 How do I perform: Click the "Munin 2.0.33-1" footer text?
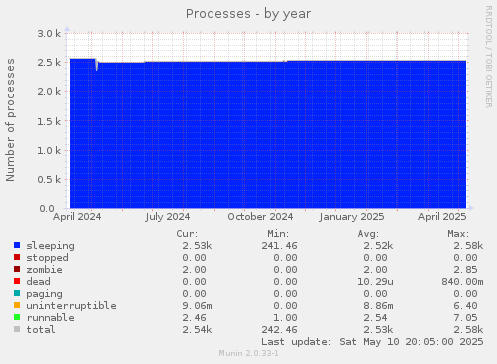(248, 353)
